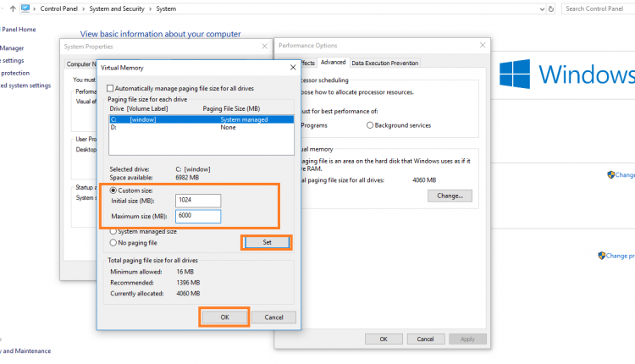635x364 pixels.
Task: Click Apply in Performance Options window
Action: [467, 339]
